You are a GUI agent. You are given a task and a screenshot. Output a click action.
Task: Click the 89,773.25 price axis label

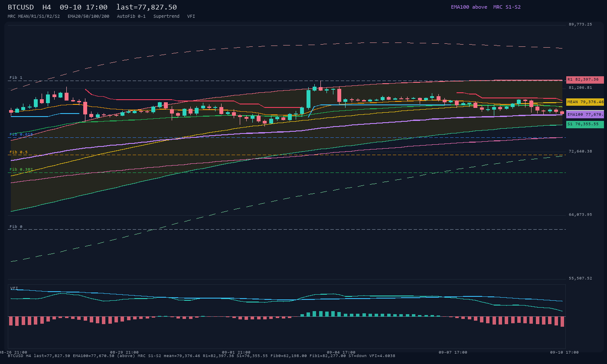[581, 24]
